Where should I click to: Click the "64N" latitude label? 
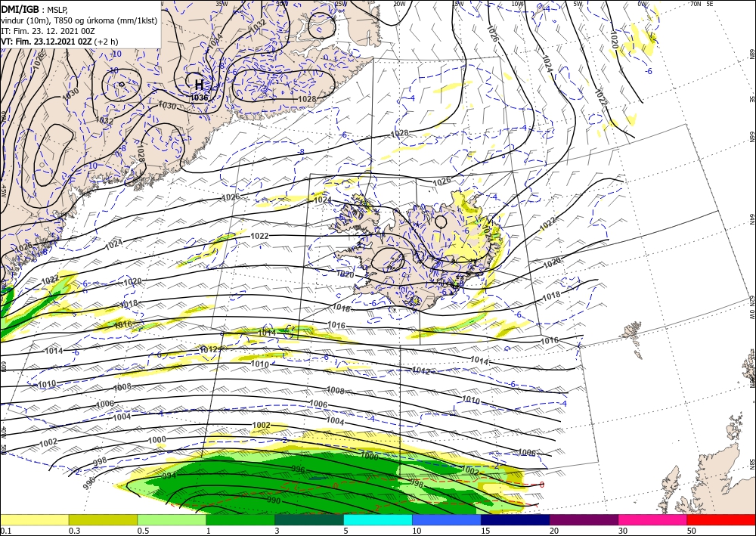click(x=751, y=218)
